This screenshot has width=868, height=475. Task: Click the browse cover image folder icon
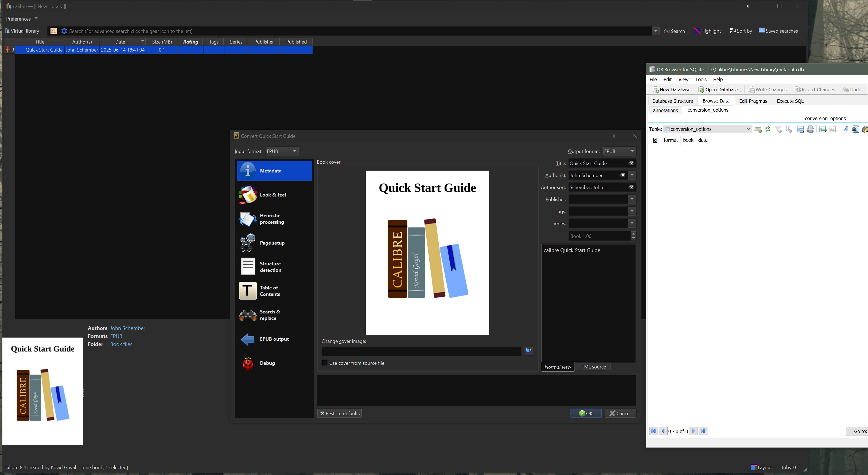(x=528, y=351)
